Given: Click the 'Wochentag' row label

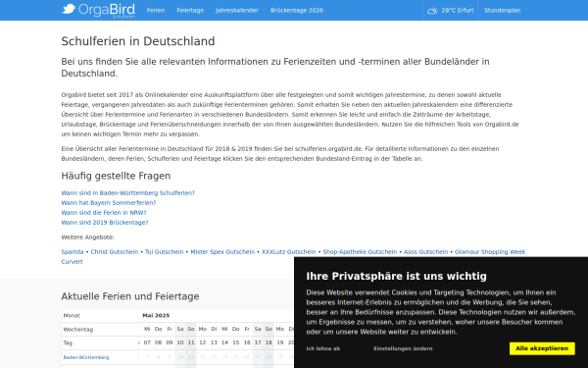Looking at the screenshot, I should (x=78, y=330).
